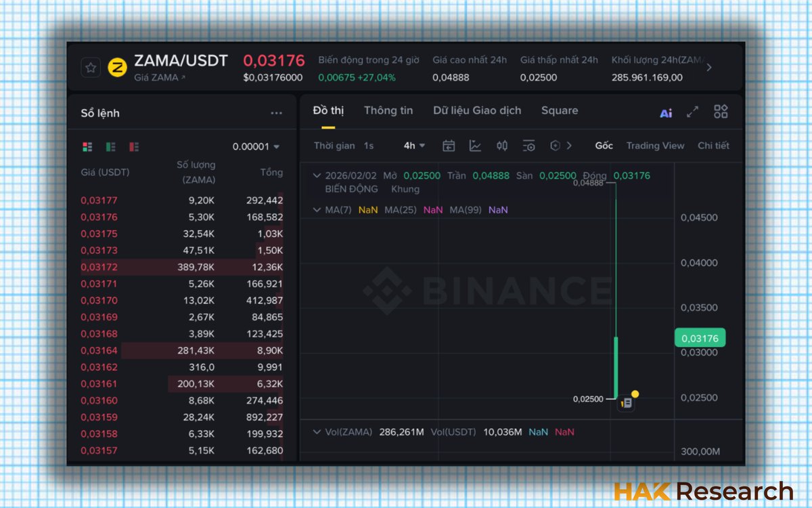Collapse the Vol(ZAMA) volume legend
Viewport: 812px width, 508px height.
(317, 432)
